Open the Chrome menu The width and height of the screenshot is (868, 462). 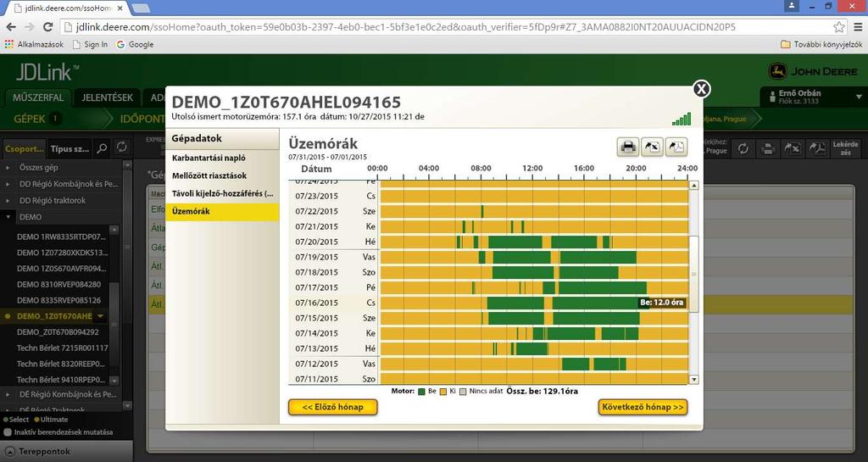pos(858,26)
